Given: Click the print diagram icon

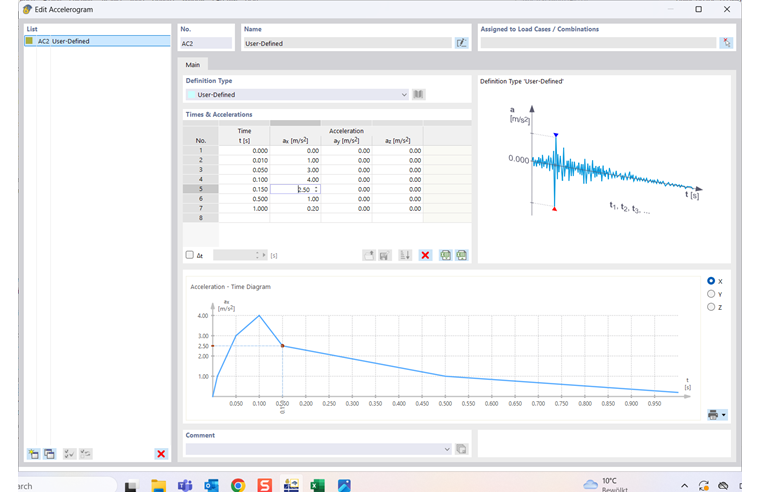Looking at the screenshot, I should point(713,415).
